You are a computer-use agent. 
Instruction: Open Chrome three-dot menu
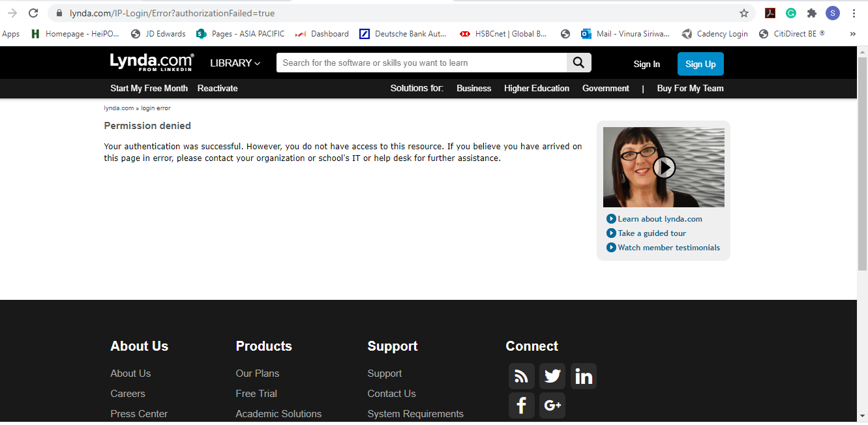click(x=854, y=13)
